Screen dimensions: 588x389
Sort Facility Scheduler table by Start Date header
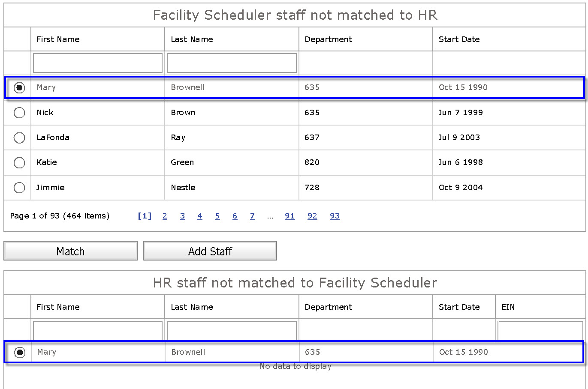[x=459, y=39]
